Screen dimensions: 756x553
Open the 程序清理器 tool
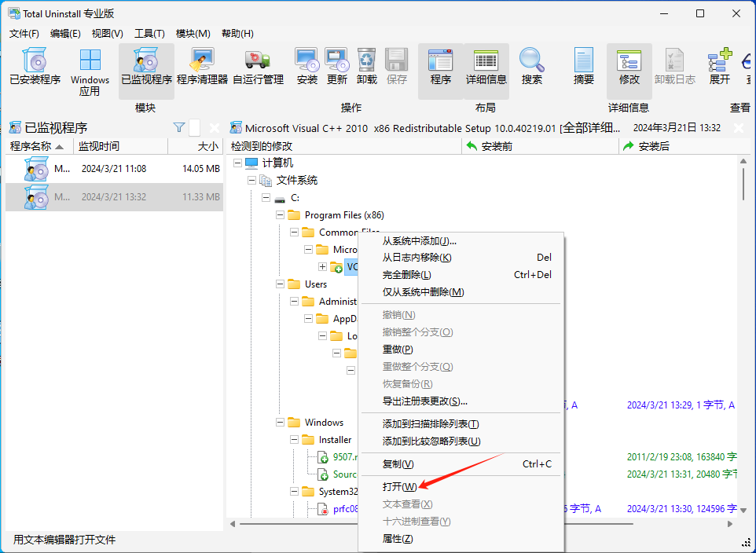pyautogui.click(x=202, y=67)
